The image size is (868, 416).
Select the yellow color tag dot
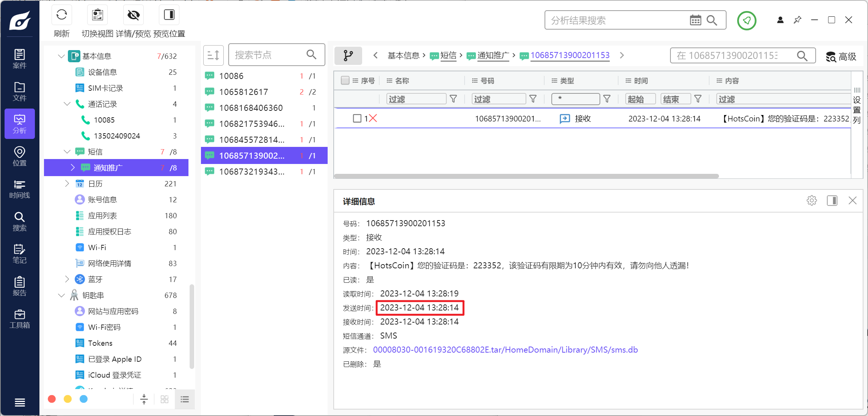click(68, 399)
